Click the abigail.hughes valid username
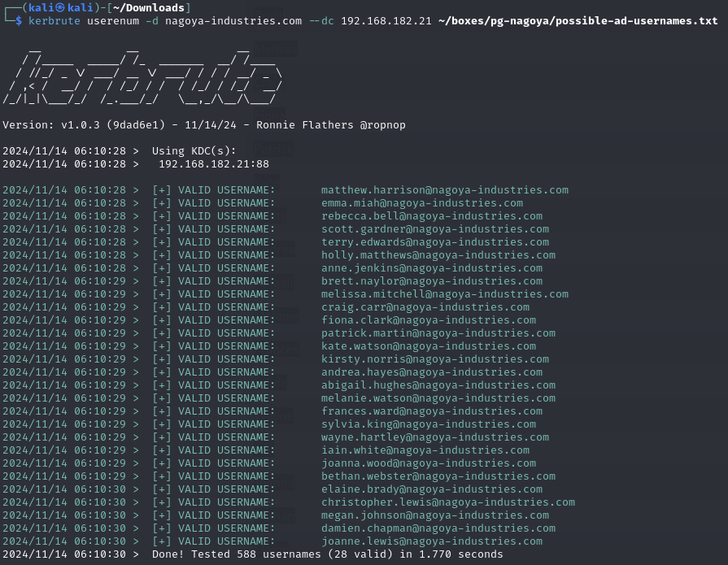 coord(438,385)
